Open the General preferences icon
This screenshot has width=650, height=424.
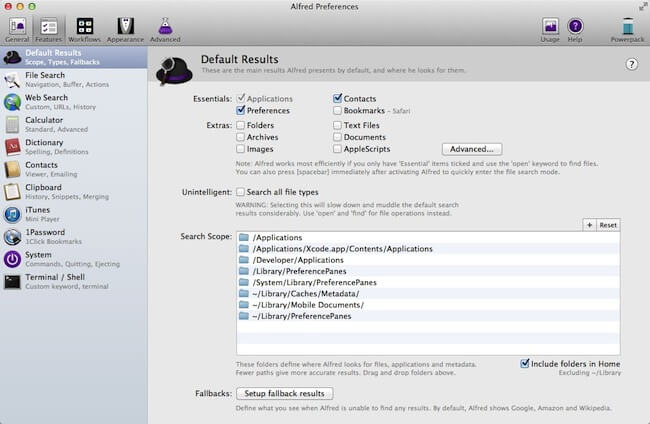(x=17, y=26)
